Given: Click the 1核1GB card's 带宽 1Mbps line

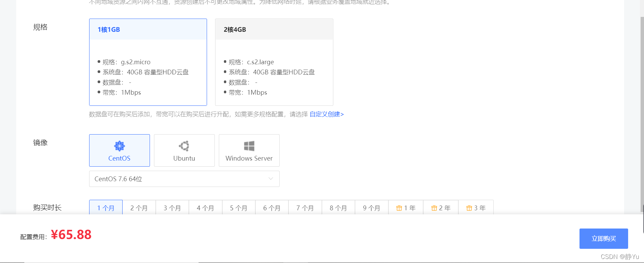Looking at the screenshot, I should [119, 93].
